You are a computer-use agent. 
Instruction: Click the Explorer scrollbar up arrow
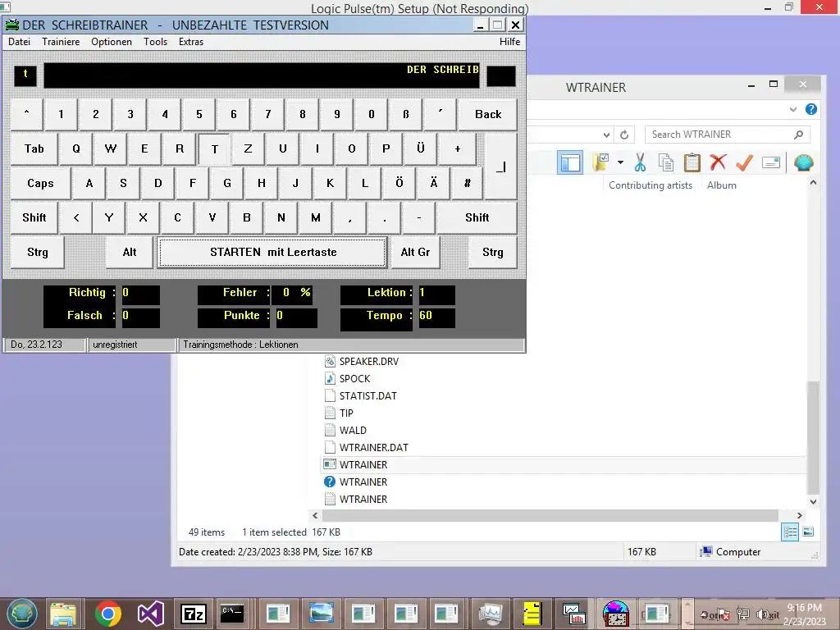click(813, 183)
